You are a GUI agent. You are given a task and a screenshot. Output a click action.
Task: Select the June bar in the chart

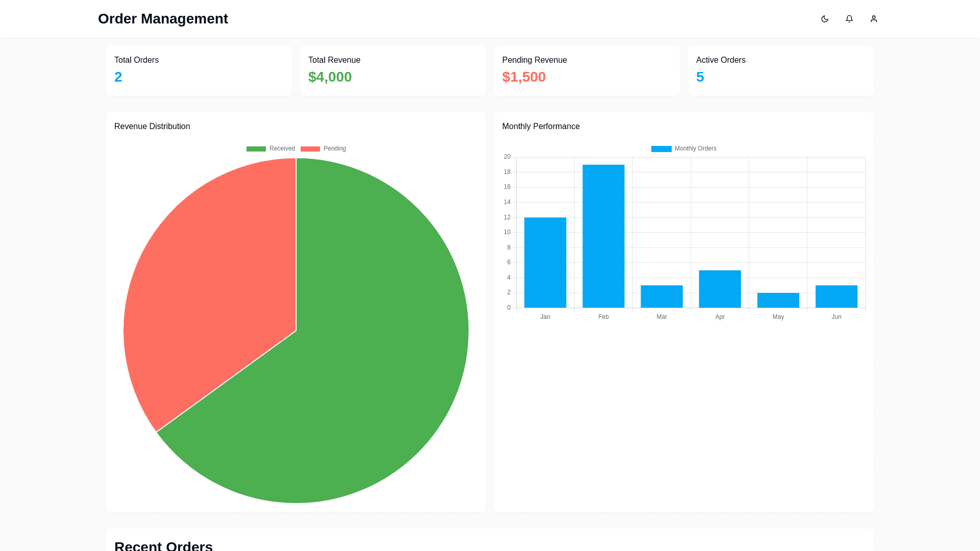(836, 296)
